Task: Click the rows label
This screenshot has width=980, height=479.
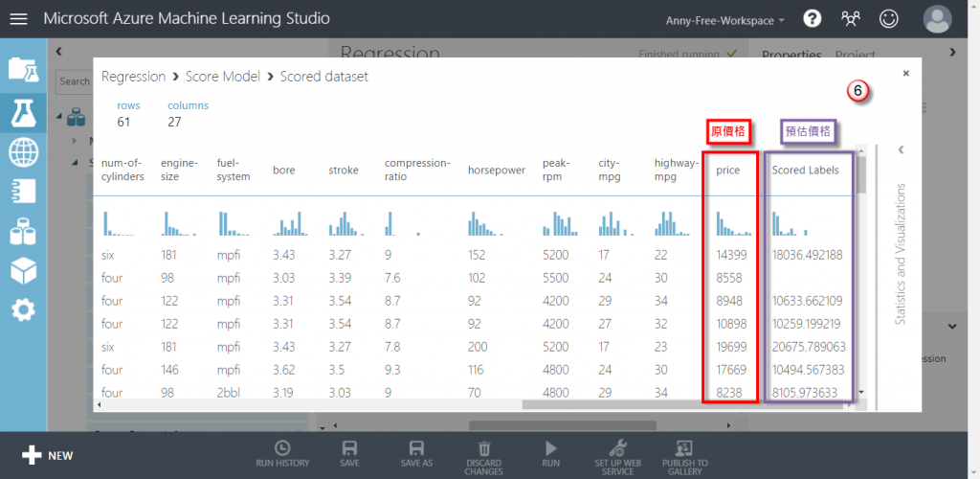Action: tap(129, 105)
